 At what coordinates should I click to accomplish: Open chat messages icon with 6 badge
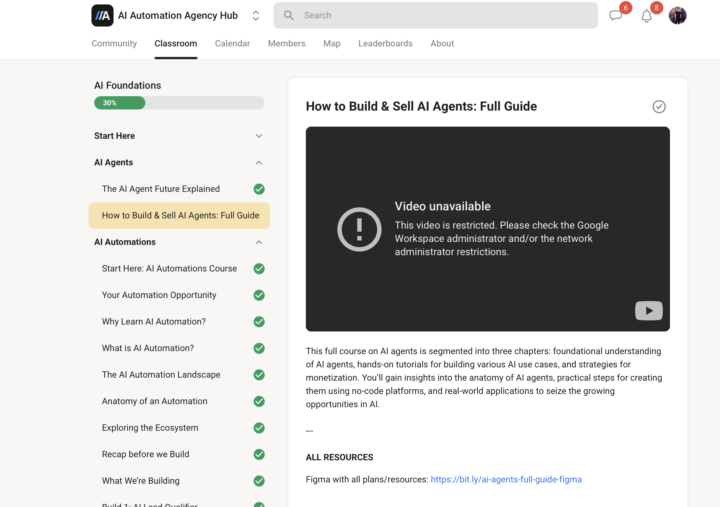coord(616,16)
